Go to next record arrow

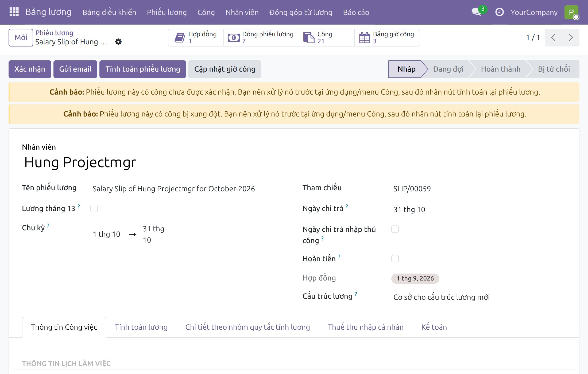(x=571, y=38)
